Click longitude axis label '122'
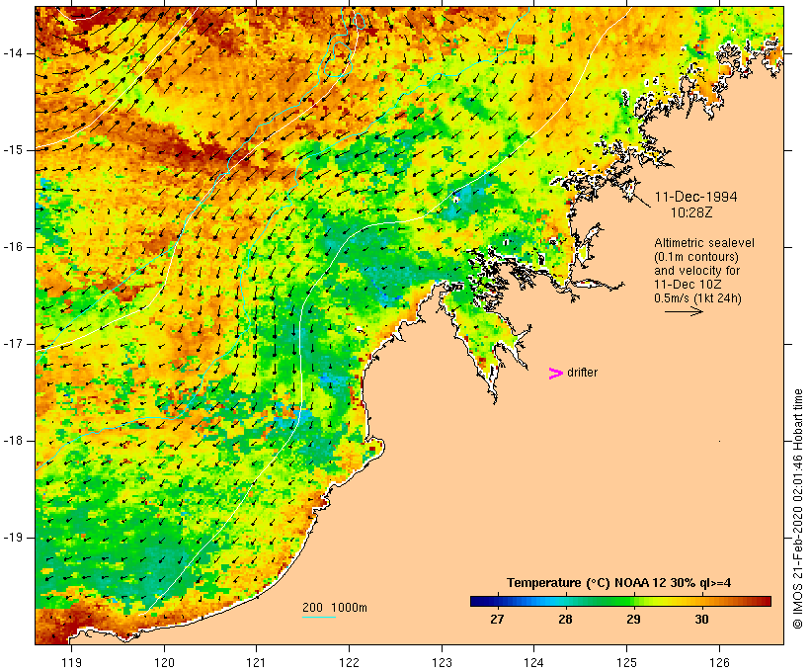The height and width of the screenshot is (672, 810). (350, 662)
